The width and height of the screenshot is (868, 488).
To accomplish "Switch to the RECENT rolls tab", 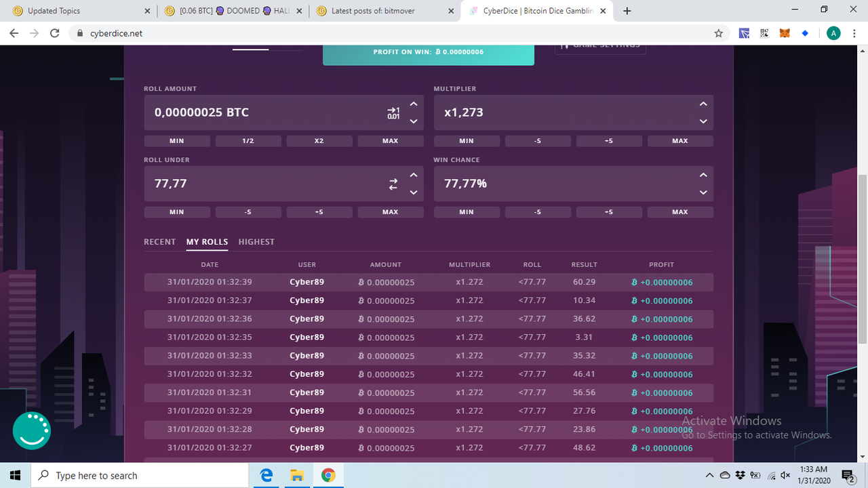I will point(160,242).
